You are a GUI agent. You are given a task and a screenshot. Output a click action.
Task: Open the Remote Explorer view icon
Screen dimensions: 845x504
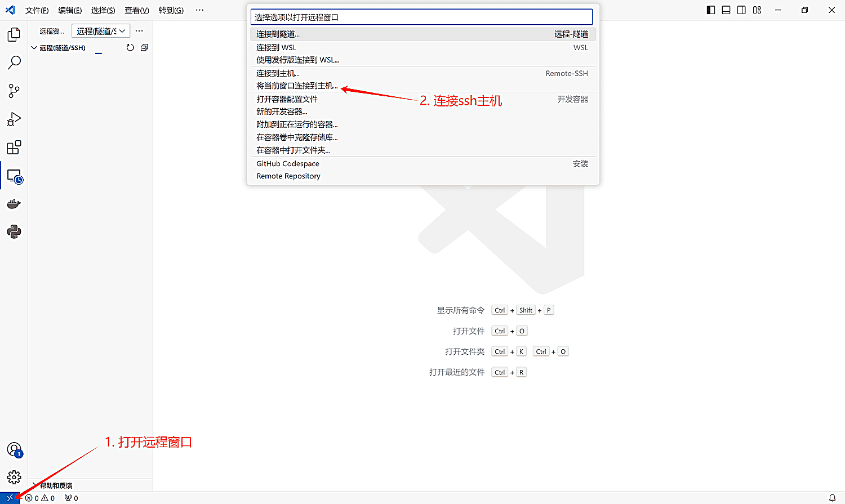(x=14, y=176)
